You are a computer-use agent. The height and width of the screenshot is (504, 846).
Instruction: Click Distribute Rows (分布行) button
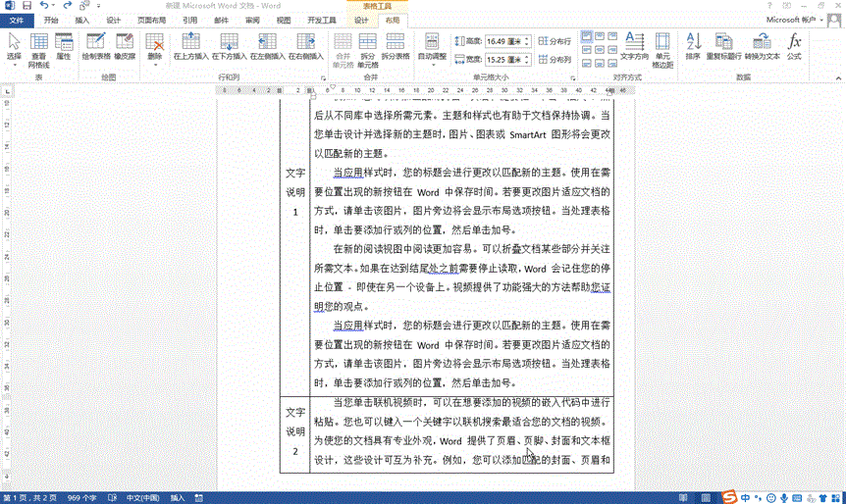pos(555,41)
